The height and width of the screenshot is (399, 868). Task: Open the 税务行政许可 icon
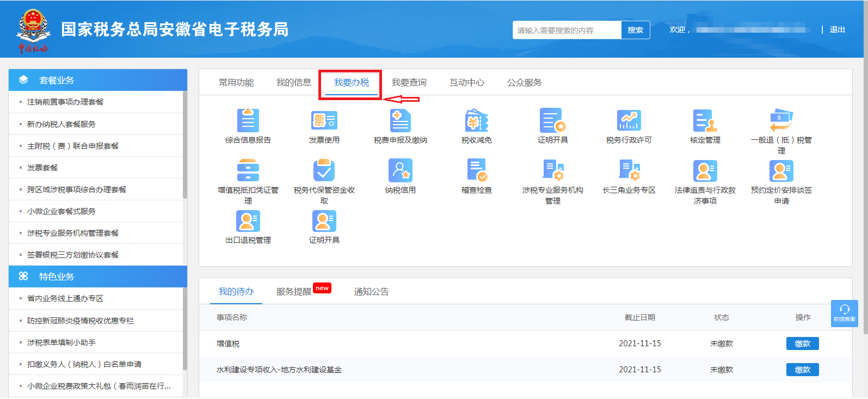(629, 120)
